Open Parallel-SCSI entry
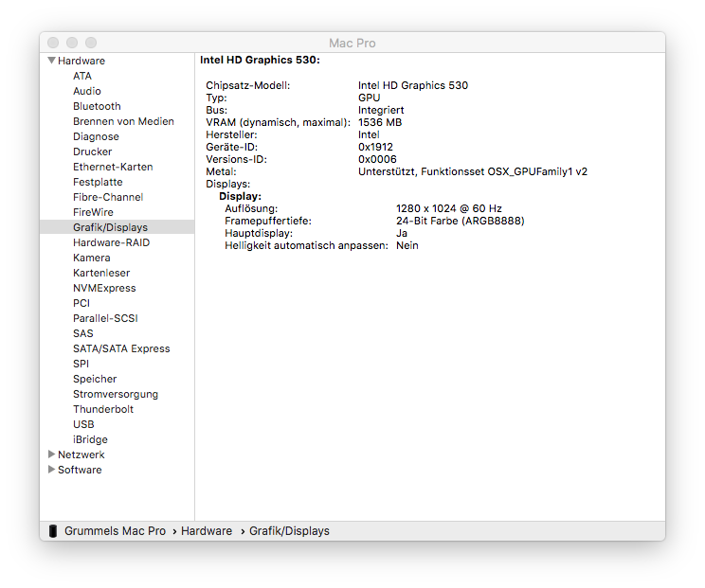Screen dimensions: 705x588 105,318
